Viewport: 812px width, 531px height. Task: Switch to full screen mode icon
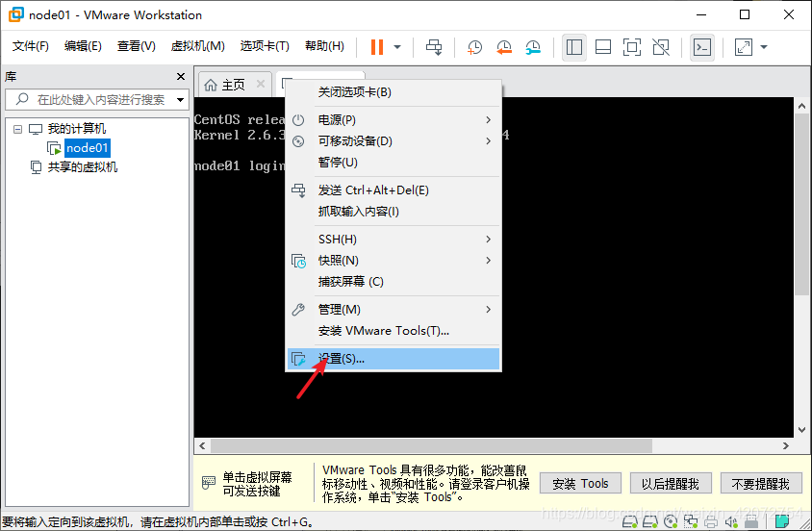click(x=632, y=47)
